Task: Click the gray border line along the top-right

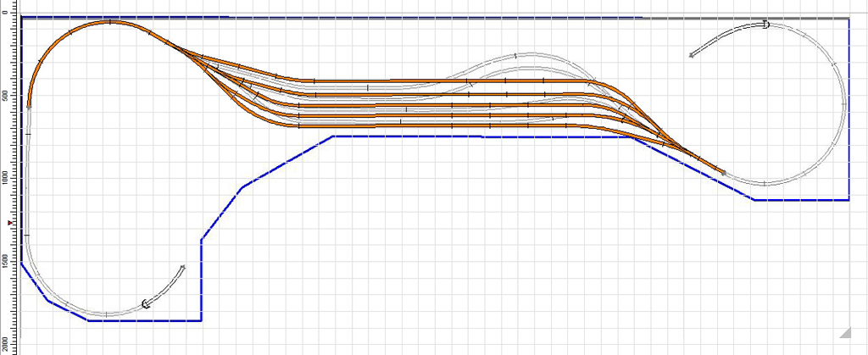Action: 746,18
